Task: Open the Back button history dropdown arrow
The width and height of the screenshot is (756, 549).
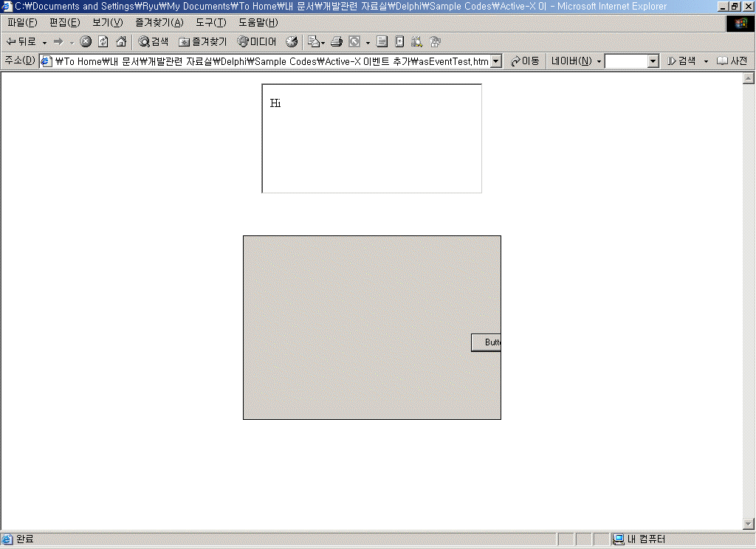Action: click(44, 42)
